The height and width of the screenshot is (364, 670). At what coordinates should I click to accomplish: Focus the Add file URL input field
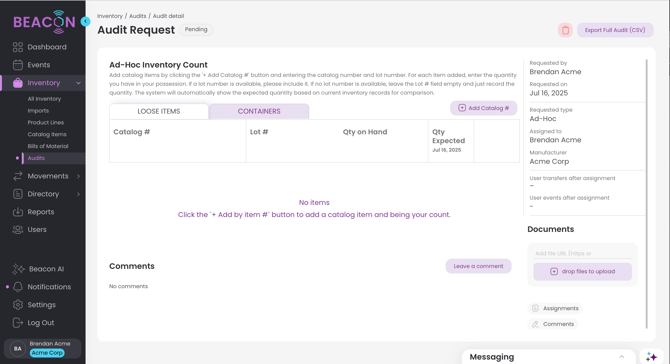tap(582, 253)
